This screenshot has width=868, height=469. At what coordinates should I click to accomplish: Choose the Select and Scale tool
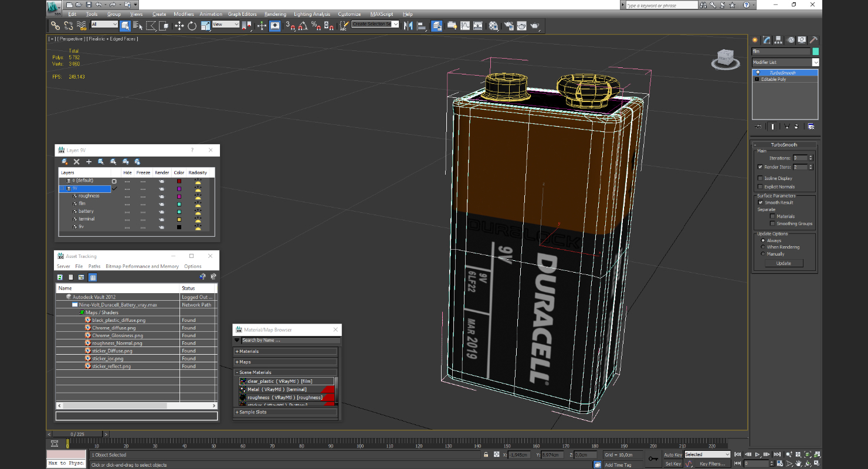click(205, 26)
